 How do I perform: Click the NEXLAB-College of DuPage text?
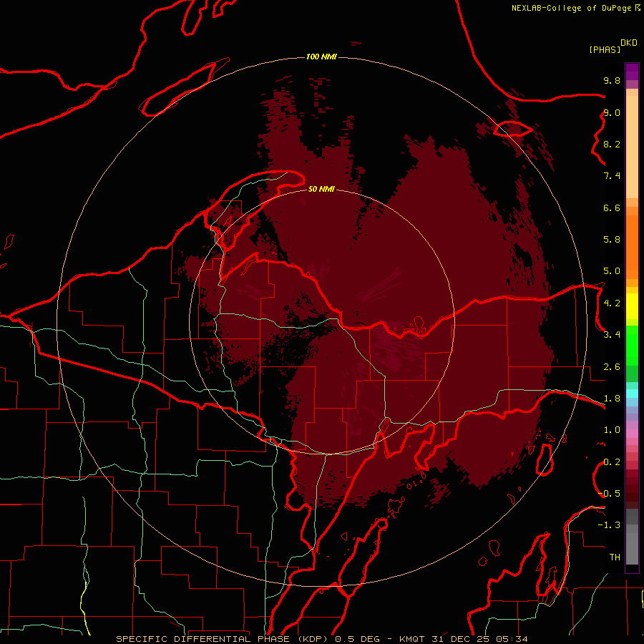pos(572,8)
